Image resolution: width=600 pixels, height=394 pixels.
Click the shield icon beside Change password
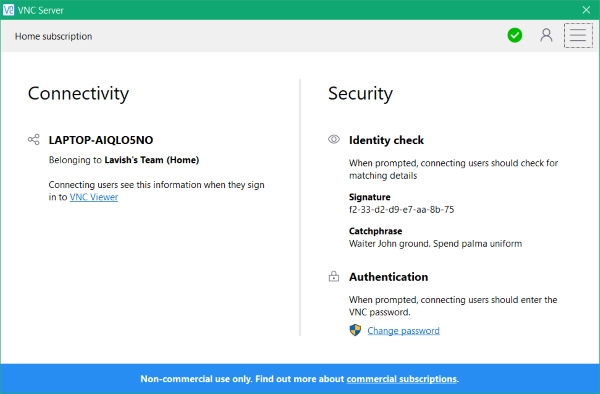(x=355, y=330)
